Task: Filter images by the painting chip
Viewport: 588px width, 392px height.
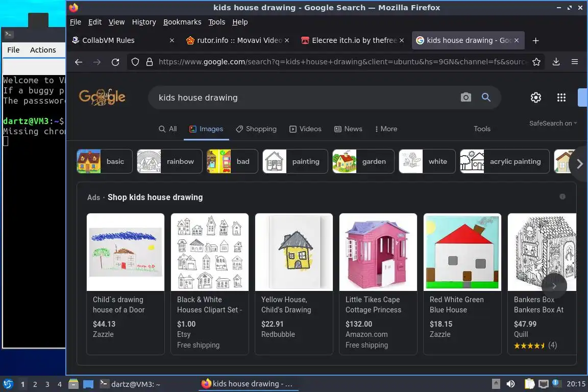Action: (295, 161)
